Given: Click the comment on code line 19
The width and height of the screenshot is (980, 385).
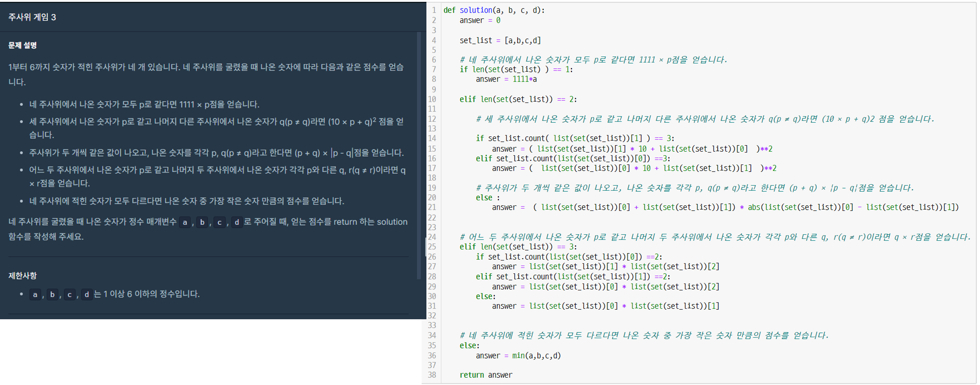Looking at the screenshot, I should pyautogui.click(x=694, y=188).
